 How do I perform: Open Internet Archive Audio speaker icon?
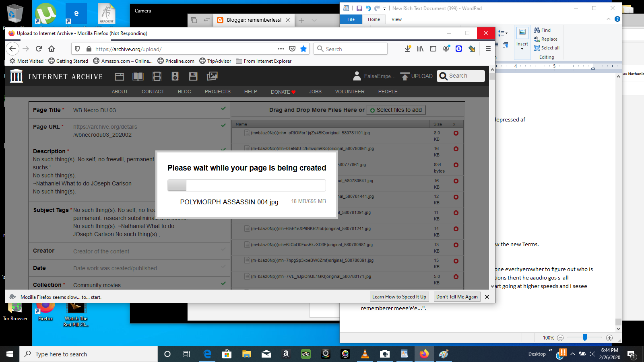click(175, 76)
